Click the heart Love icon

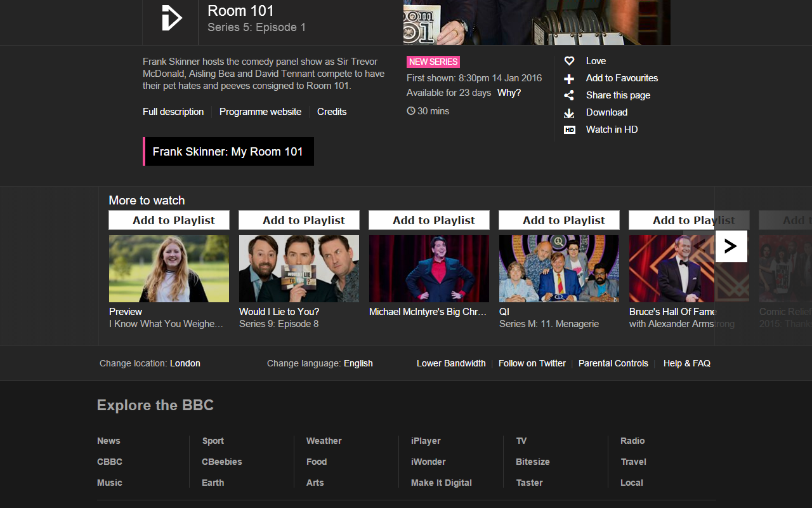tap(569, 61)
